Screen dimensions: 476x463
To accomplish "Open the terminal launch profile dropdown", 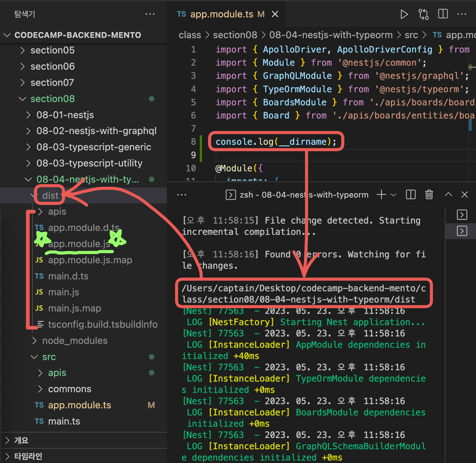I will [x=394, y=195].
